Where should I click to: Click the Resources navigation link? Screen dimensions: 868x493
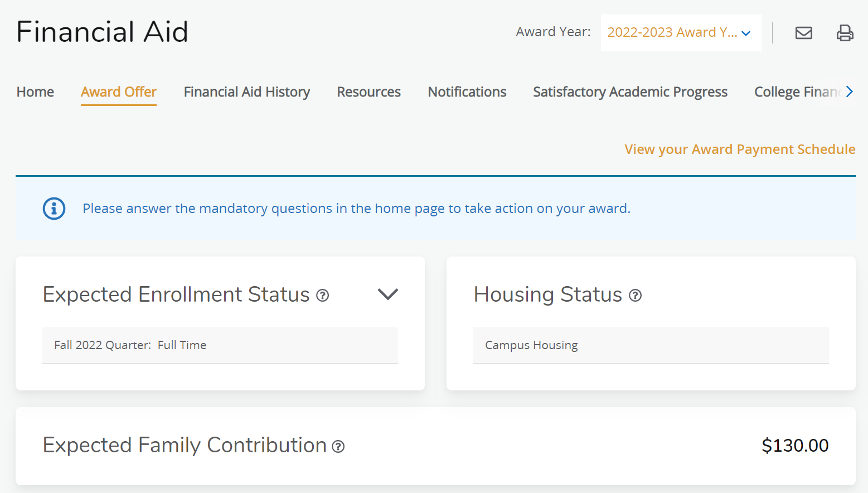click(x=368, y=91)
